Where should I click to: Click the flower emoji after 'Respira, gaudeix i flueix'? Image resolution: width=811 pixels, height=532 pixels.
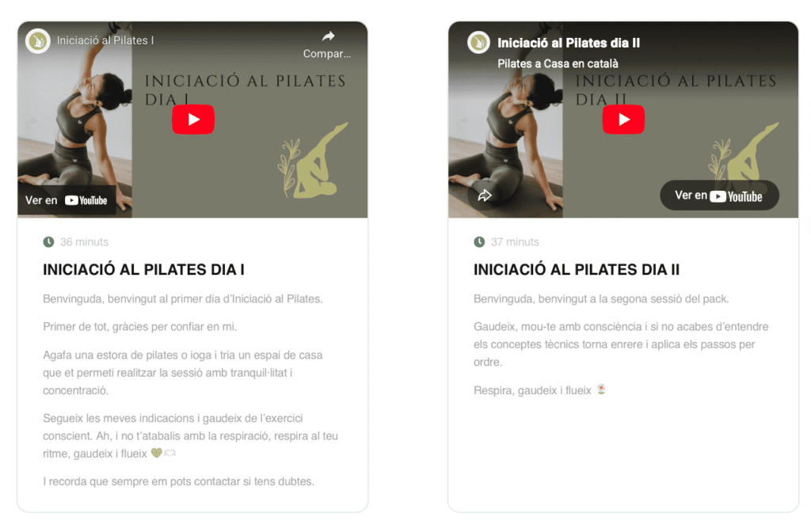tap(601, 389)
